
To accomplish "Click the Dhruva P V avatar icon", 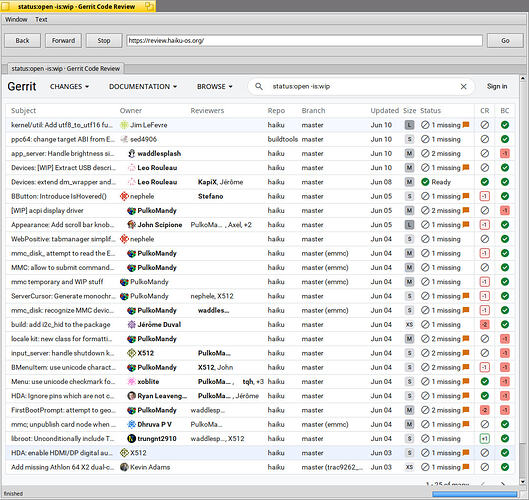I will (132, 424).
